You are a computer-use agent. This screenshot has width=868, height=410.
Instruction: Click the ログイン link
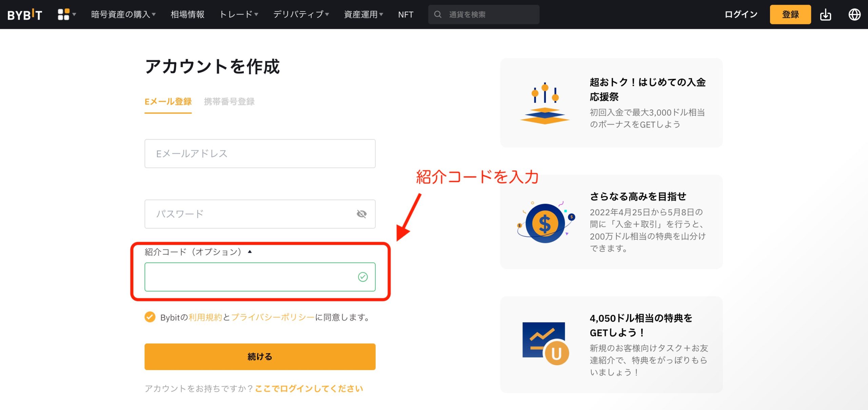741,15
